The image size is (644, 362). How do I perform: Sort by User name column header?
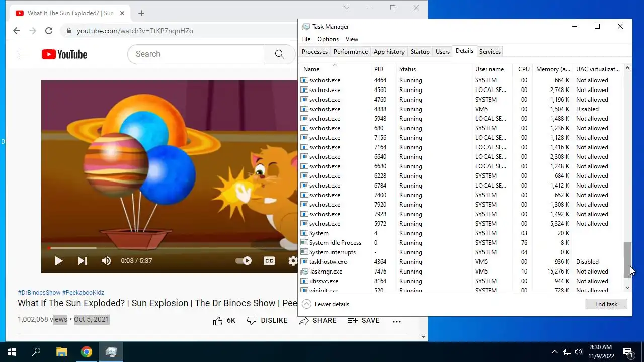click(x=493, y=69)
